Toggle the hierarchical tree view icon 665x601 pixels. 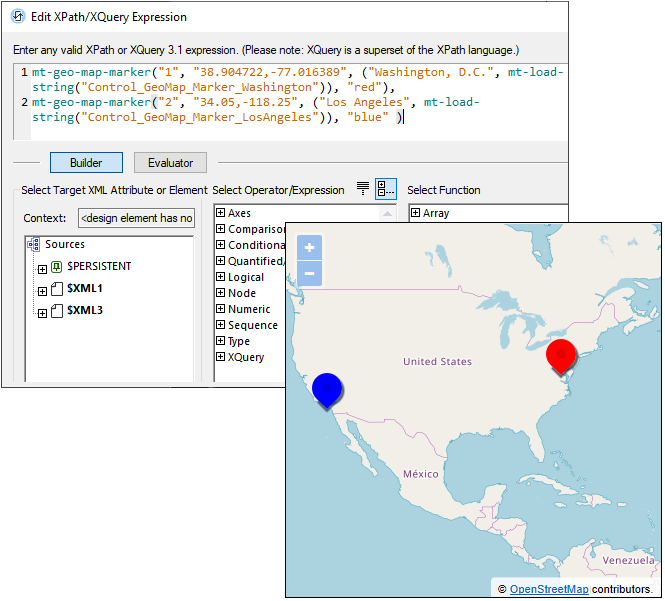tap(385, 189)
